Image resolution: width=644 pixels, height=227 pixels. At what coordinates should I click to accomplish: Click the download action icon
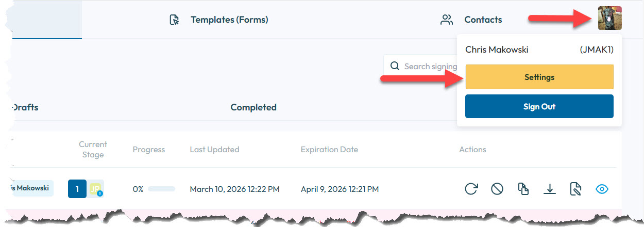(x=550, y=189)
